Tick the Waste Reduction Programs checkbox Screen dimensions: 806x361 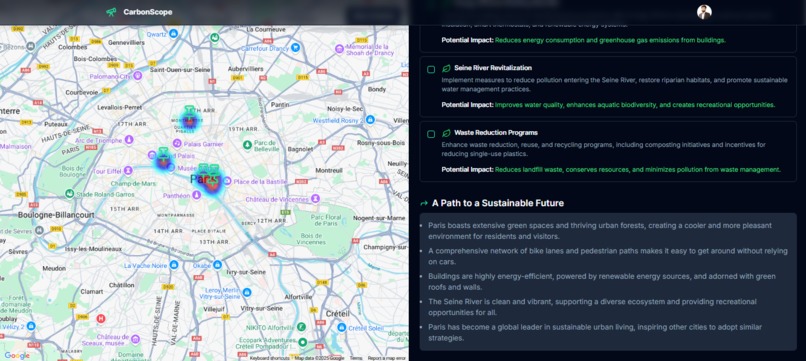tap(431, 134)
